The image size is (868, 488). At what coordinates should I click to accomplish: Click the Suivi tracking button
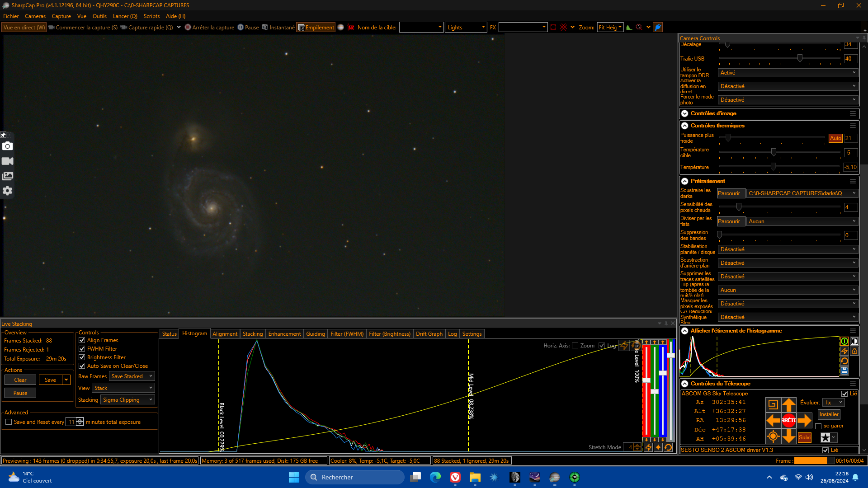click(x=804, y=437)
